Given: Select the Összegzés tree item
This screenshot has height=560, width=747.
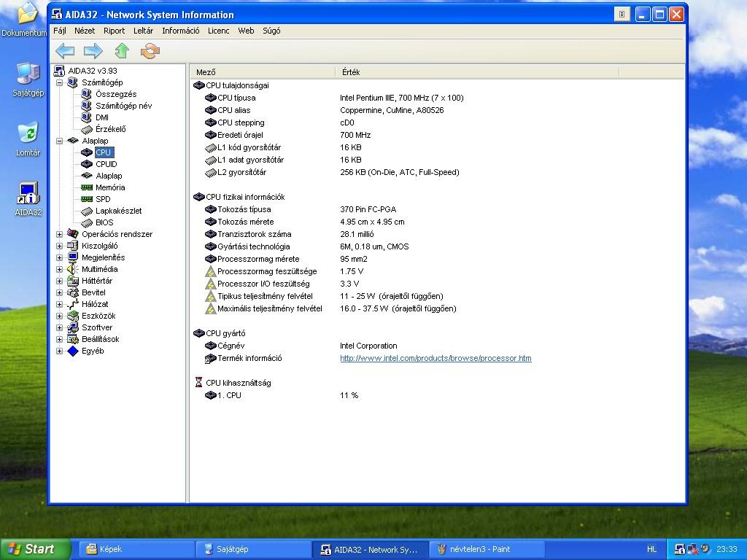Looking at the screenshot, I should tap(116, 94).
